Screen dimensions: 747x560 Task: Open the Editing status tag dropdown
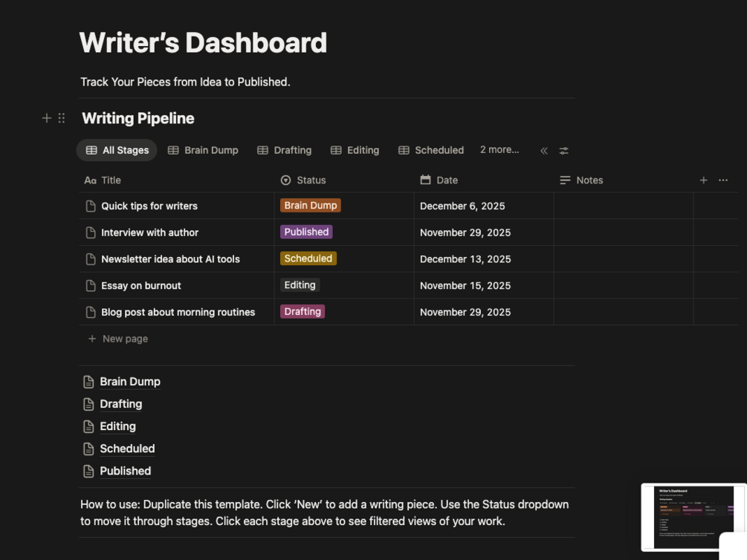[x=300, y=285]
